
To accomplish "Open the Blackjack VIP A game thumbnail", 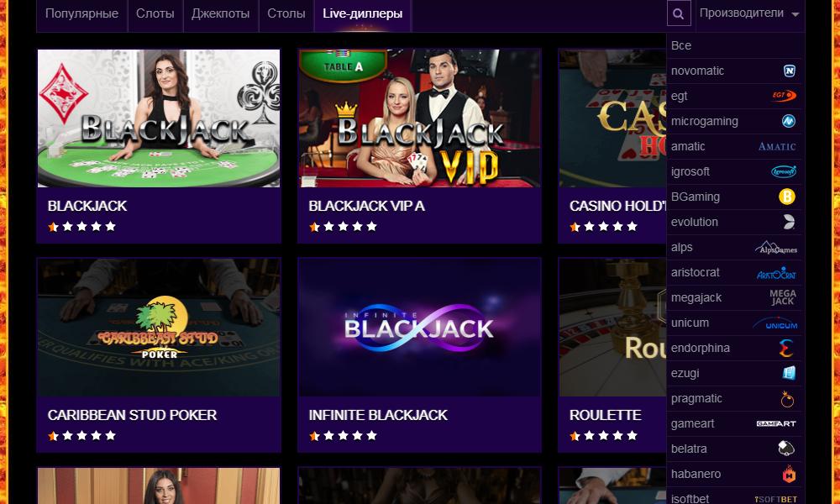I will pyautogui.click(x=419, y=118).
